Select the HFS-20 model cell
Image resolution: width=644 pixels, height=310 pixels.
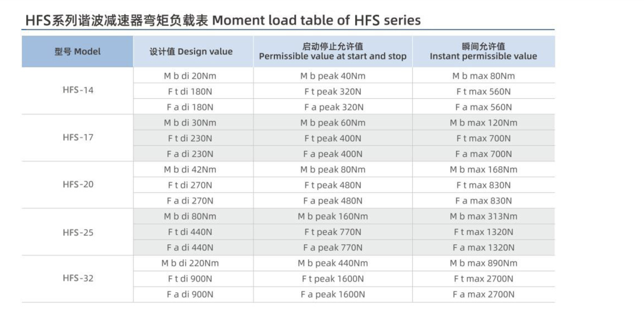tap(78, 185)
